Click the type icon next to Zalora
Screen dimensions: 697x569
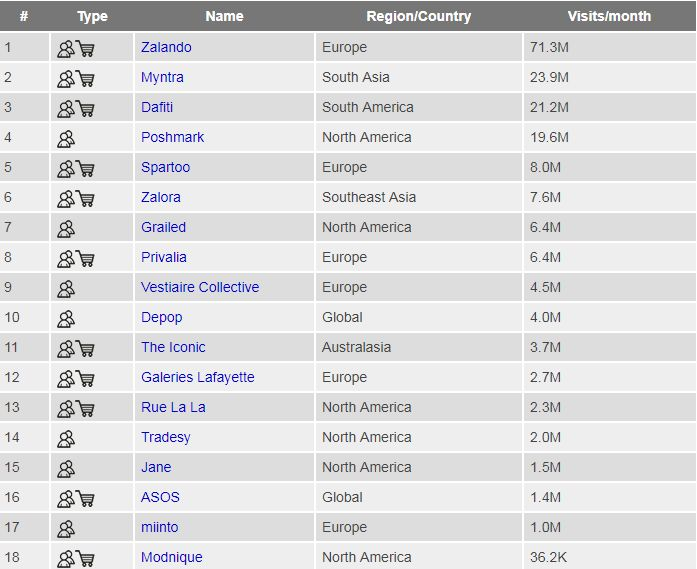tap(76, 198)
